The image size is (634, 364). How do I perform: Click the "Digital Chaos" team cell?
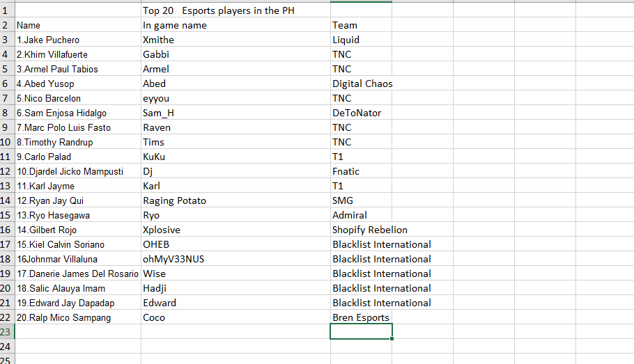click(x=362, y=84)
